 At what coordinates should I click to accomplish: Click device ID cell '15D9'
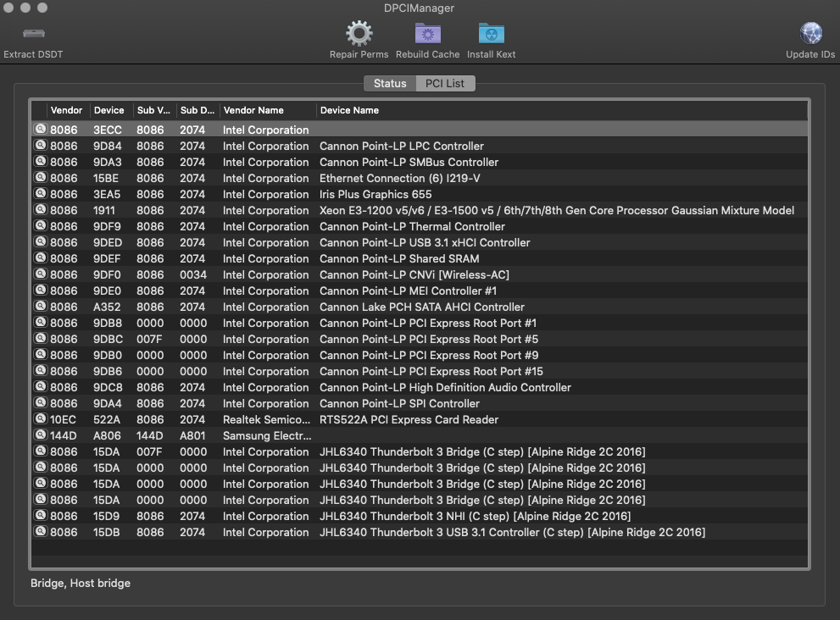click(106, 516)
